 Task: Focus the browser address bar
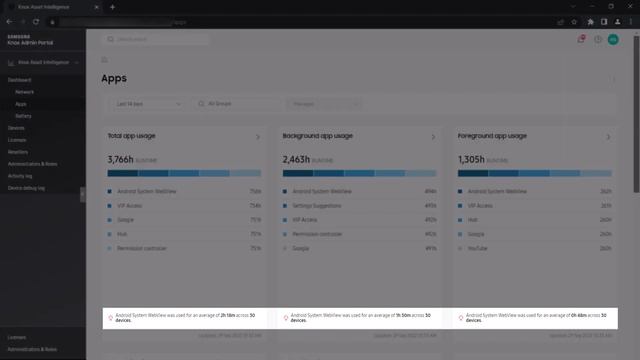(302, 22)
